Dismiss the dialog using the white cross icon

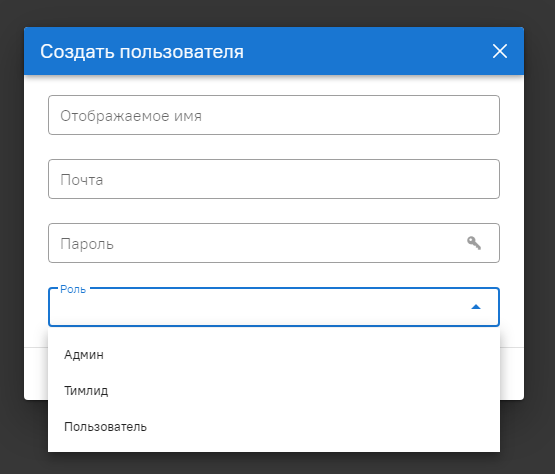(x=500, y=51)
